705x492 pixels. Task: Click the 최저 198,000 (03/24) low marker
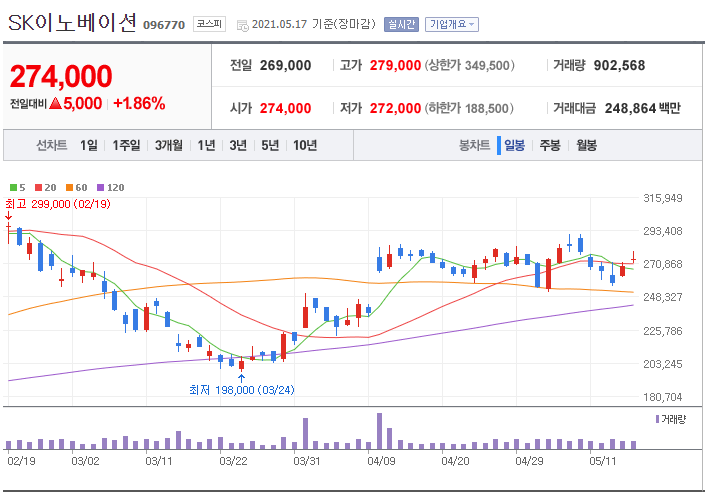tap(242, 390)
